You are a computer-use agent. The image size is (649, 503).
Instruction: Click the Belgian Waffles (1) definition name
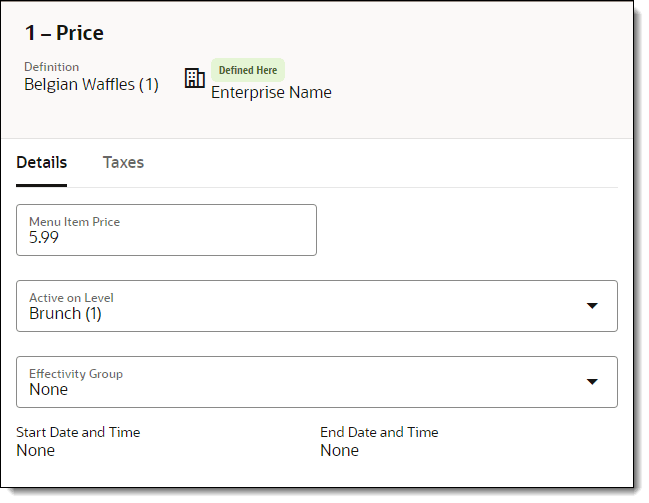[x=91, y=85]
